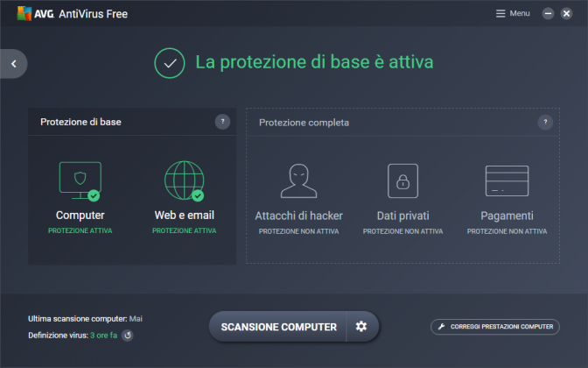Click the Protezione di base header
Viewport: 588px width, 368px height.
pyautogui.click(x=80, y=122)
